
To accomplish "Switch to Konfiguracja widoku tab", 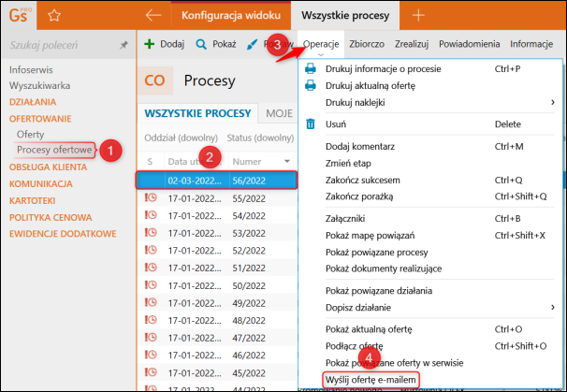I will pos(231,15).
